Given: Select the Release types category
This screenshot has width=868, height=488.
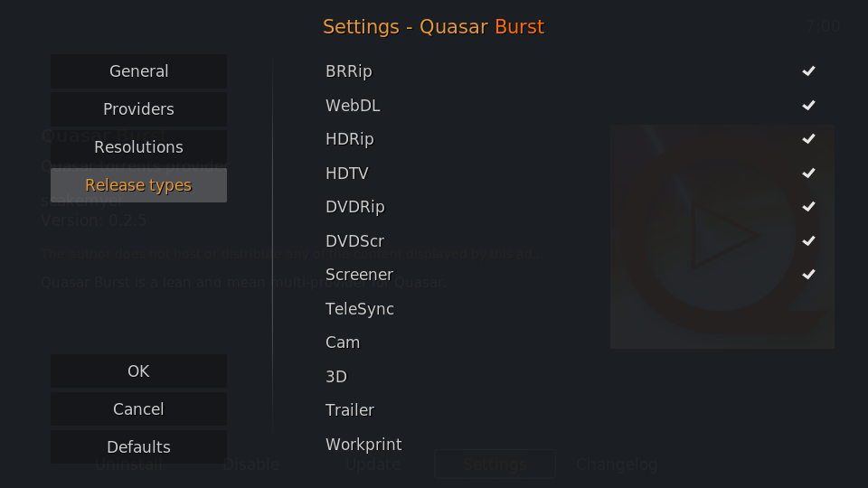Looking at the screenshot, I should point(138,185).
